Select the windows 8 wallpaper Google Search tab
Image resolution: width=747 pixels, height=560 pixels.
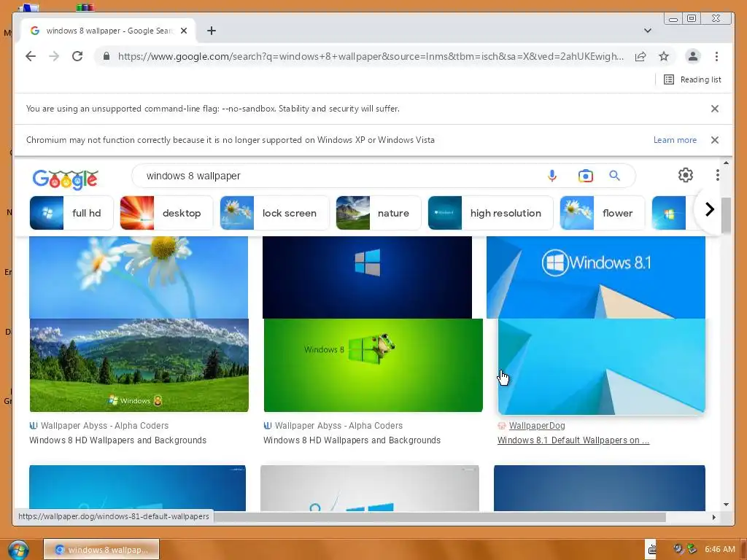pyautogui.click(x=109, y=31)
